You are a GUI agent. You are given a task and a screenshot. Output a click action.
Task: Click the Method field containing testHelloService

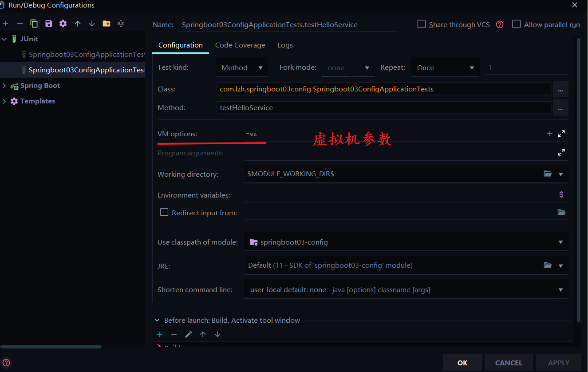[384, 108]
